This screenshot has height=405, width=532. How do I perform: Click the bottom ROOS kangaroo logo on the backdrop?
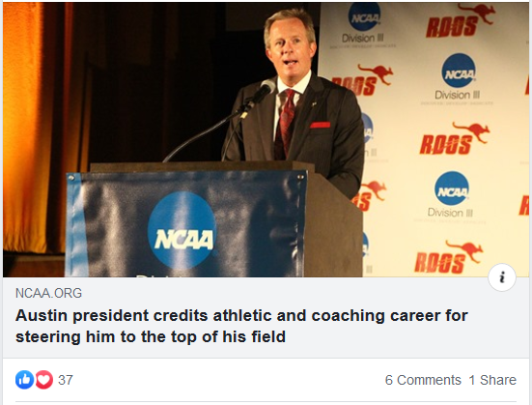[448, 257]
